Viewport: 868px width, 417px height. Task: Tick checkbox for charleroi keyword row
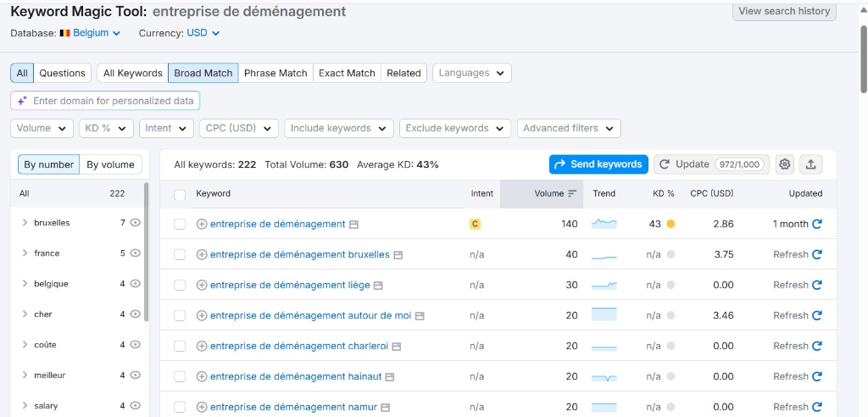click(180, 347)
